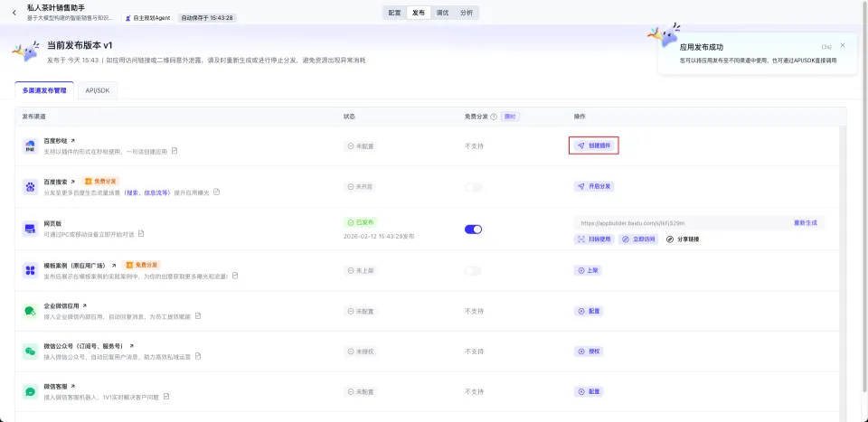The height and width of the screenshot is (422, 868).
Task: Select the 发布 tab
Action: click(419, 13)
